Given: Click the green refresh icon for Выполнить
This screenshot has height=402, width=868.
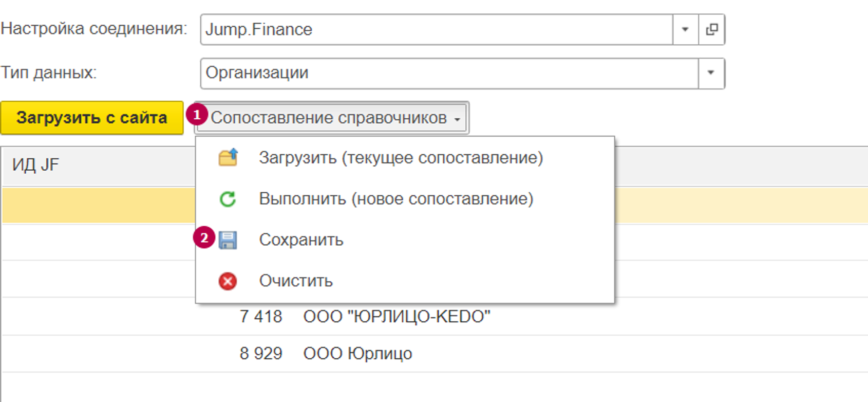Looking at the screenshot, I should pyautogui.click(x=228, y=199).
